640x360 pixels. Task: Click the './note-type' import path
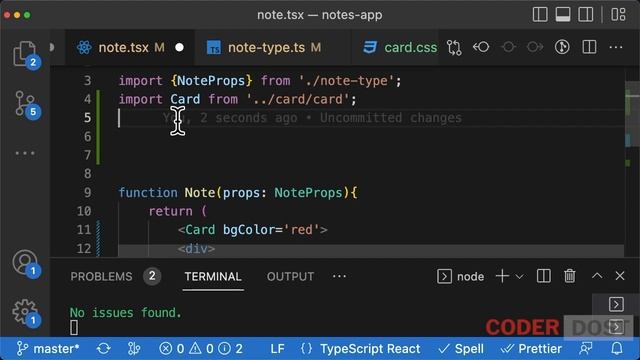click(x=346, y=81)
